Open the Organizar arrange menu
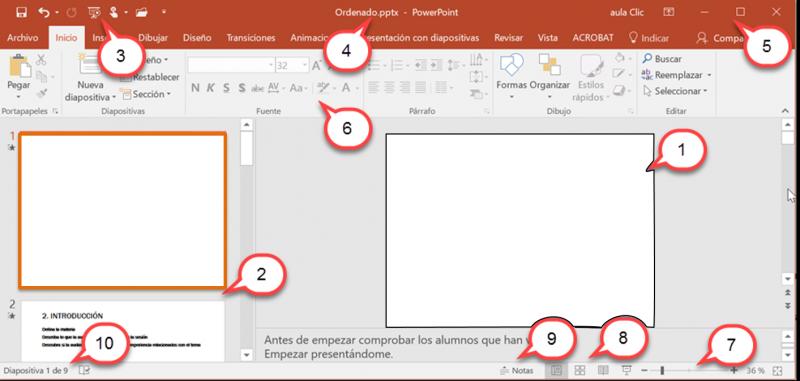The image size is (800, 381). coord(549,76)
